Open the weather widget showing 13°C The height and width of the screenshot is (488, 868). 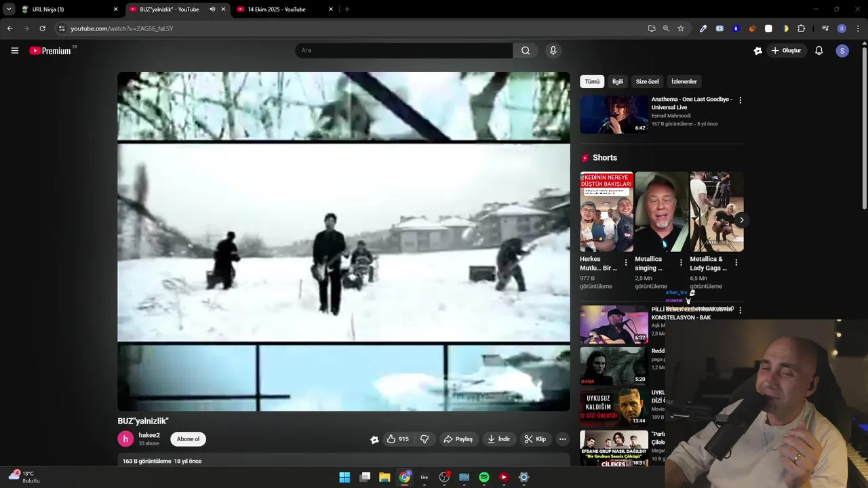click(x=24, y=476)
